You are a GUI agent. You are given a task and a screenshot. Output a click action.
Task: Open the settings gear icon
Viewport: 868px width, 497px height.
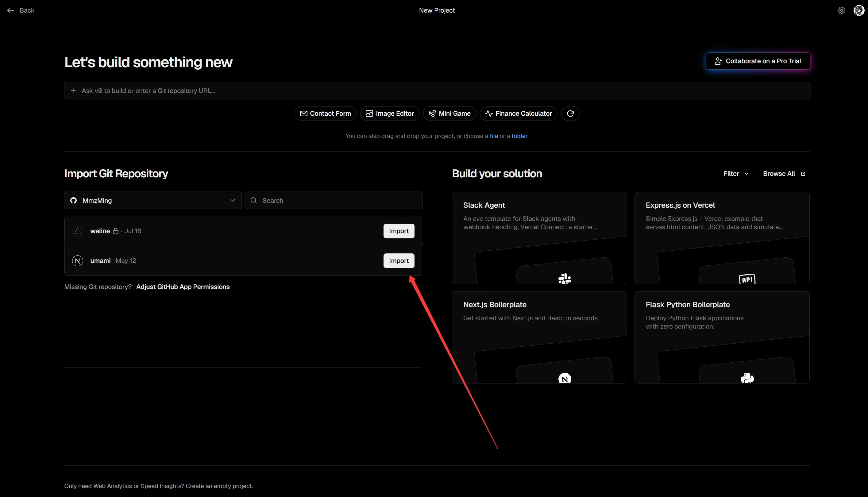pyautogui.click(x=841, y=10)
